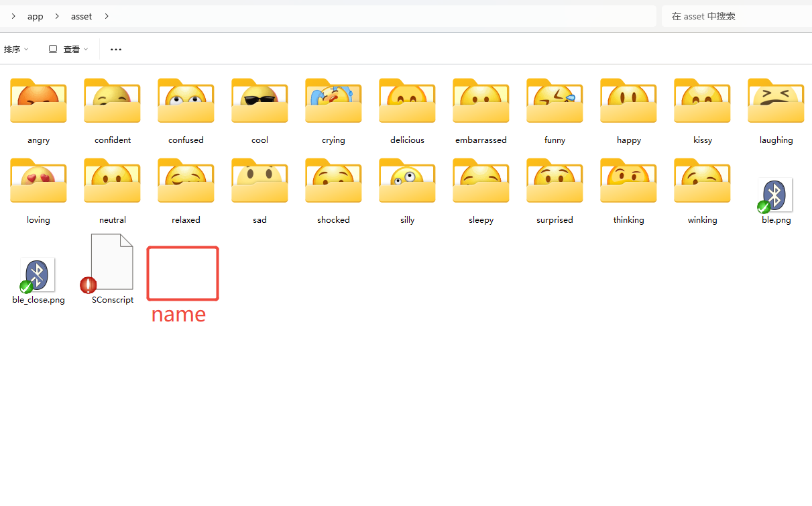Screen dimensions: 812x506
Task: Expand the chevron between app and asset
Action: coord(57,16)
